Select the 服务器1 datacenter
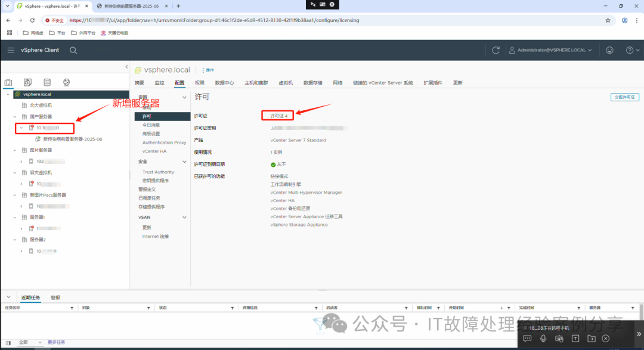 38,217
